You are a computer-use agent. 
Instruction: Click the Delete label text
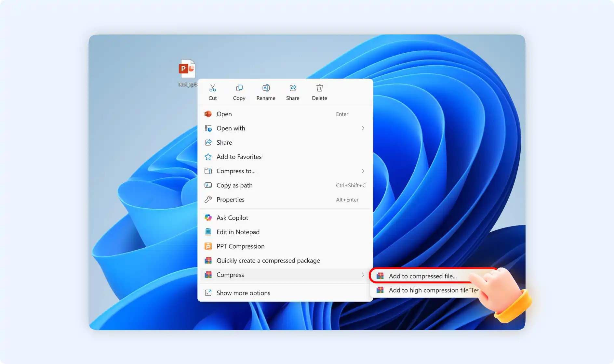[320, 98]
